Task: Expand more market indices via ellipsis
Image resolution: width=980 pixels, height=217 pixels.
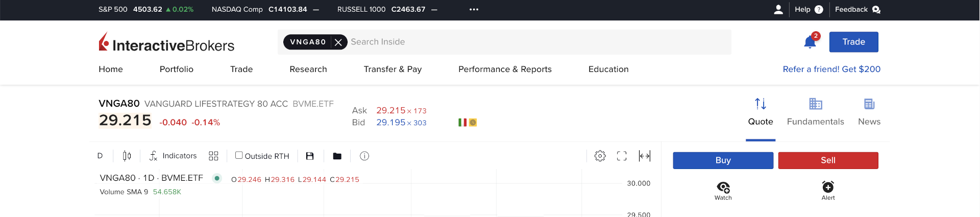Action: coord(474,9)
